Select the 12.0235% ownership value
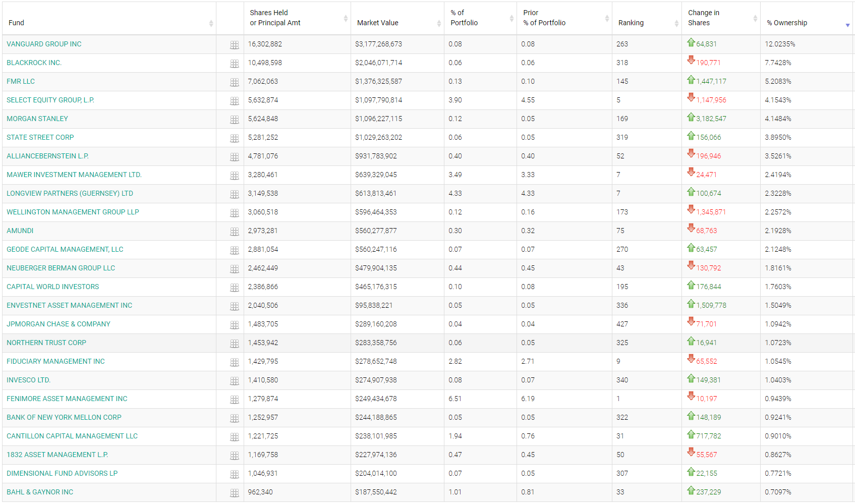This screenshot has height=504, width=855. pos(780,44)
